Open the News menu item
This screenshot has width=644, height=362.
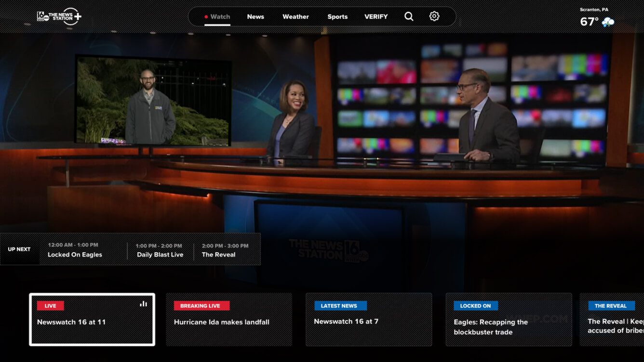[x=255, y=17]
